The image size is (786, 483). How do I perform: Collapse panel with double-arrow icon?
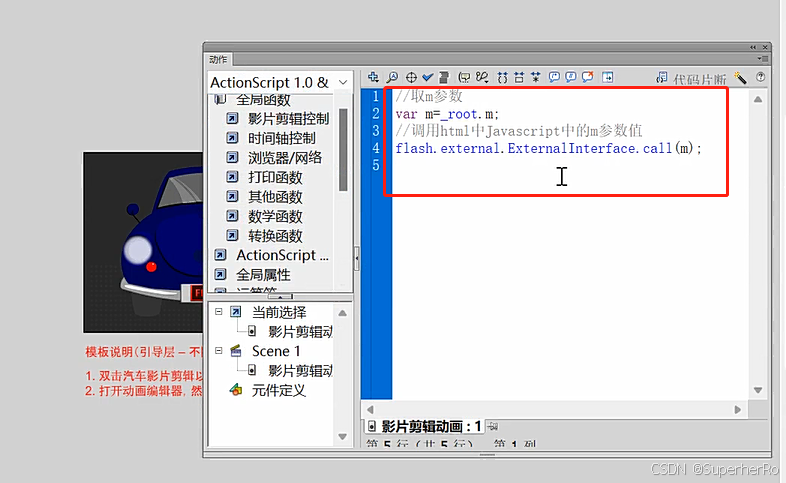753,47
